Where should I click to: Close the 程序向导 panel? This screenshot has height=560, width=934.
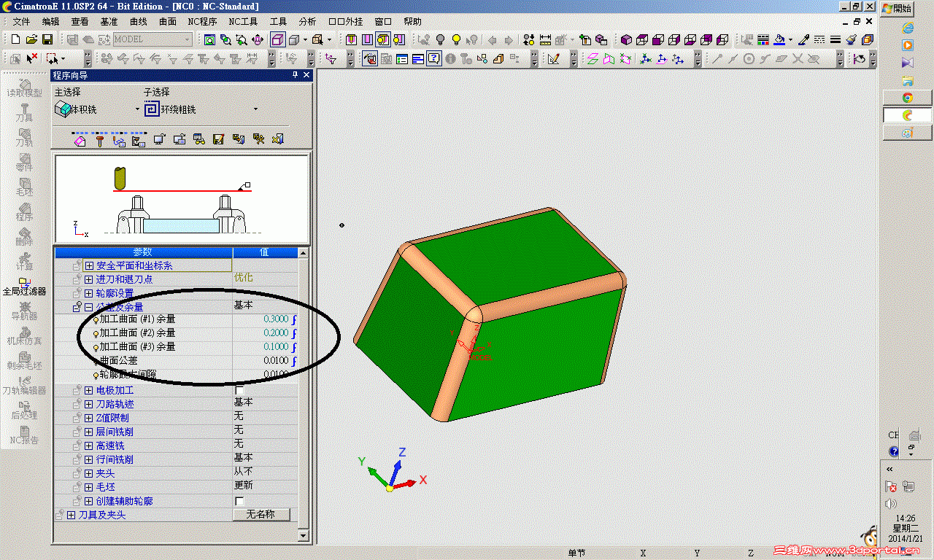pyautogui.click(x=306, y=75)
